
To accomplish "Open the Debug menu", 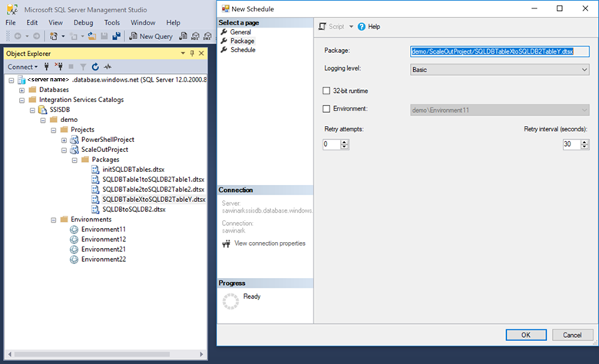I will [83, 22].
